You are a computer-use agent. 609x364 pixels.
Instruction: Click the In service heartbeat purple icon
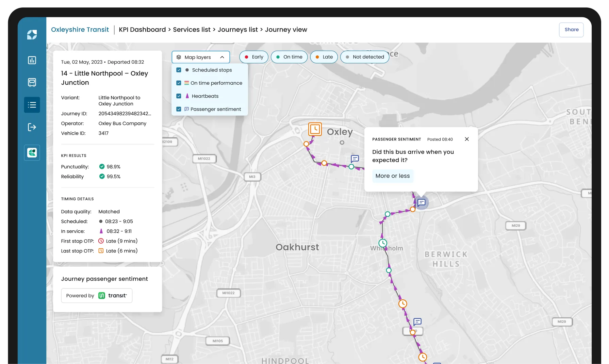pos(101,231)
